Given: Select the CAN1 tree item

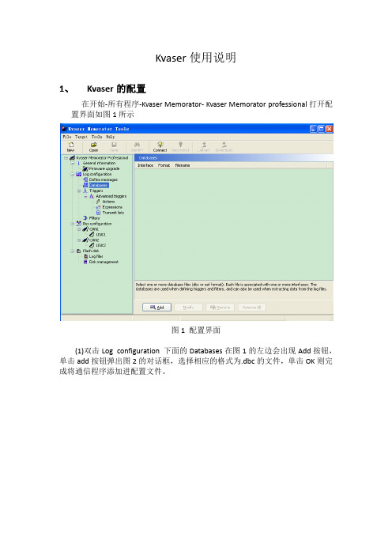Looking at the screenshot, I should coord(94,229).
